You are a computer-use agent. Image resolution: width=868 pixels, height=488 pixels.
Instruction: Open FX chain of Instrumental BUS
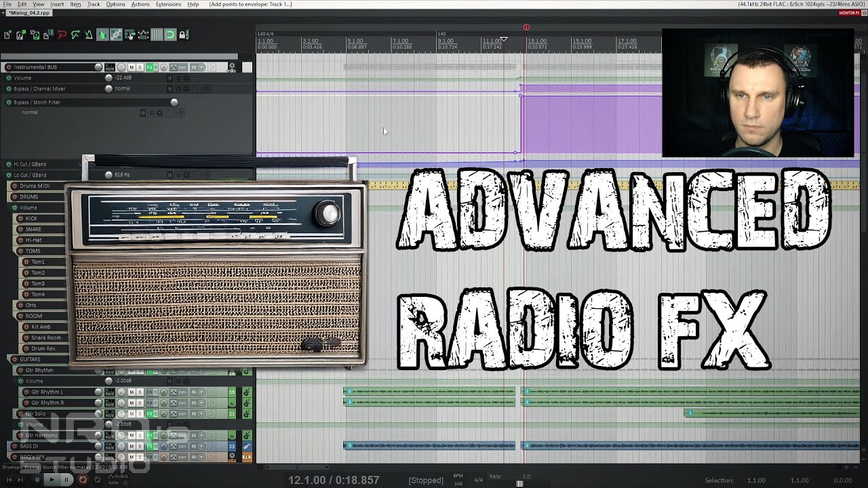(x=149, y=67)
